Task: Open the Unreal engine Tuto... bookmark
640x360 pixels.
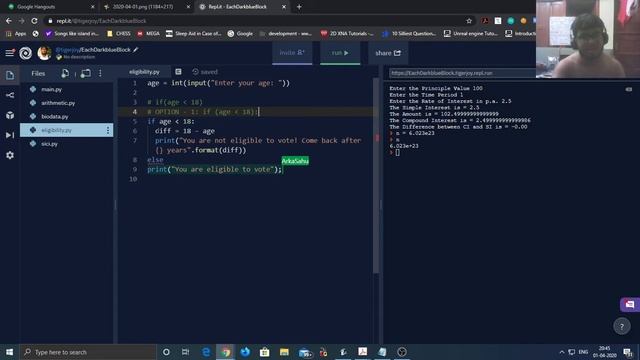Action: pyautogui.click(x=471, y=33)
